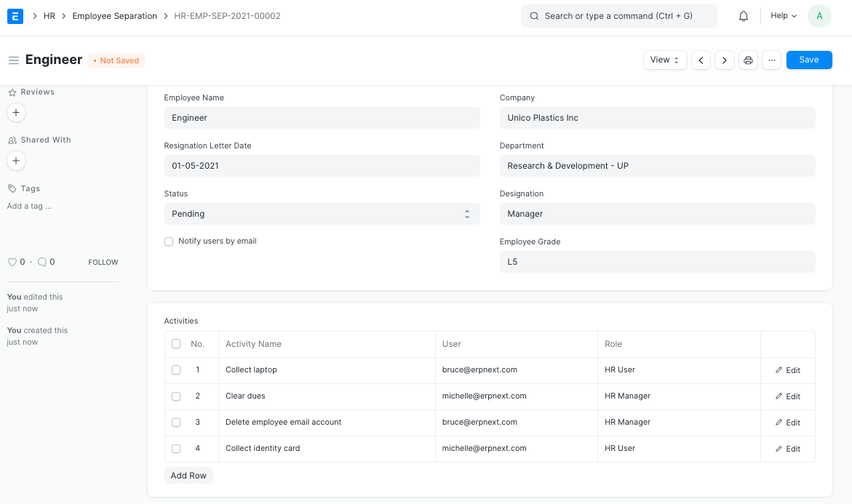The width and height of the screenshot is (852, 504).
Task: Open the notification bell
Action: pos(743,15)
